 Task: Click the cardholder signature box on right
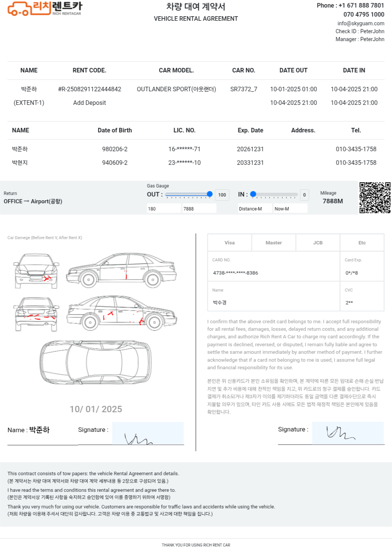tap(348, 433)
